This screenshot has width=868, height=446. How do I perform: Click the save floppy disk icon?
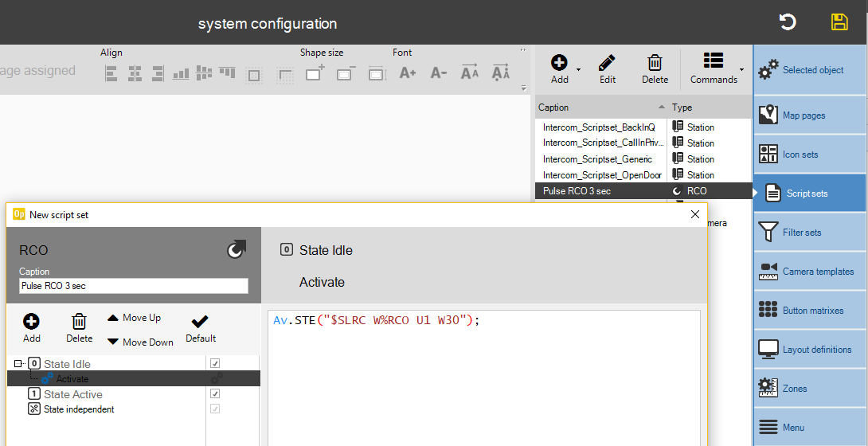[839, 22]
